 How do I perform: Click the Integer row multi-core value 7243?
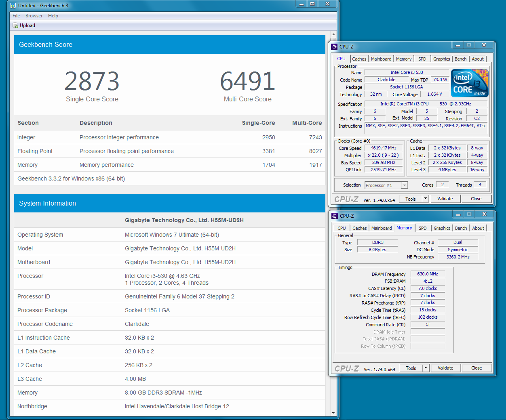coord(316,137)
